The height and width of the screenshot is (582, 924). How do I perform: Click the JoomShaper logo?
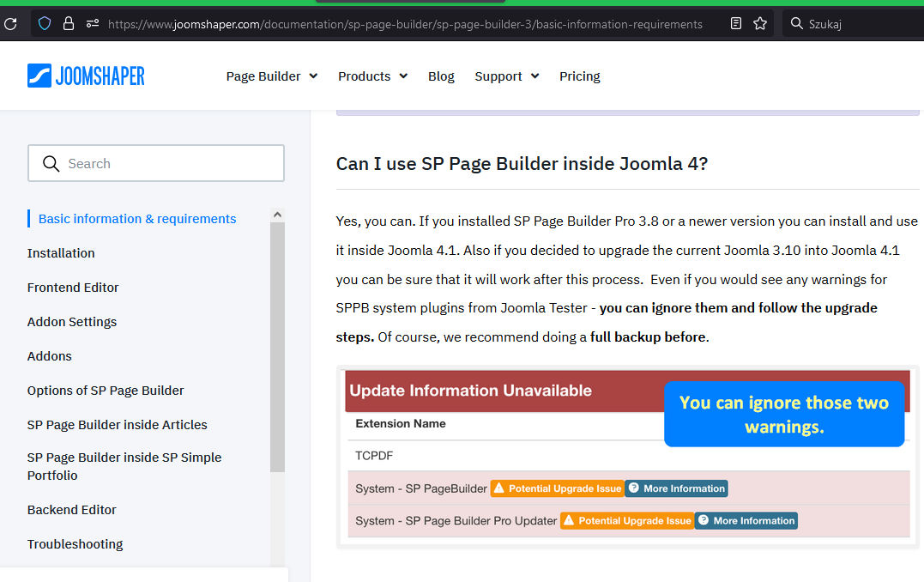pos(86,76)
